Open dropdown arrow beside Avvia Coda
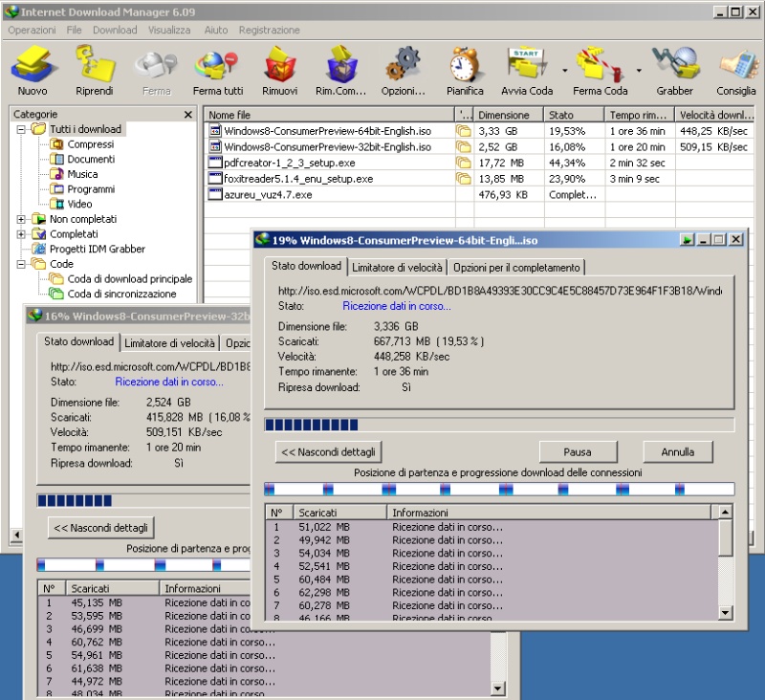The width and height of the screenshot is (765, 700). (x=564, y=71)
